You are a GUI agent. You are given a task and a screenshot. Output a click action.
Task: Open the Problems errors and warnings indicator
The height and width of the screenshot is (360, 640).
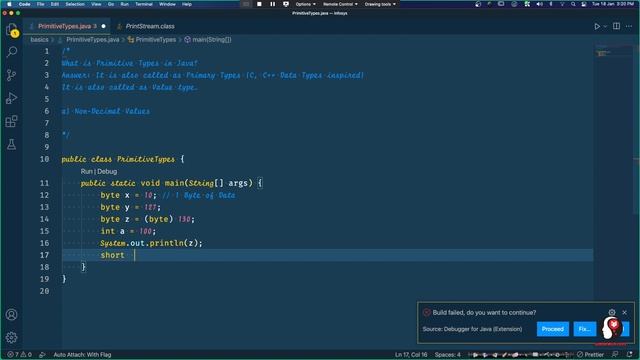tap(19, 354)
